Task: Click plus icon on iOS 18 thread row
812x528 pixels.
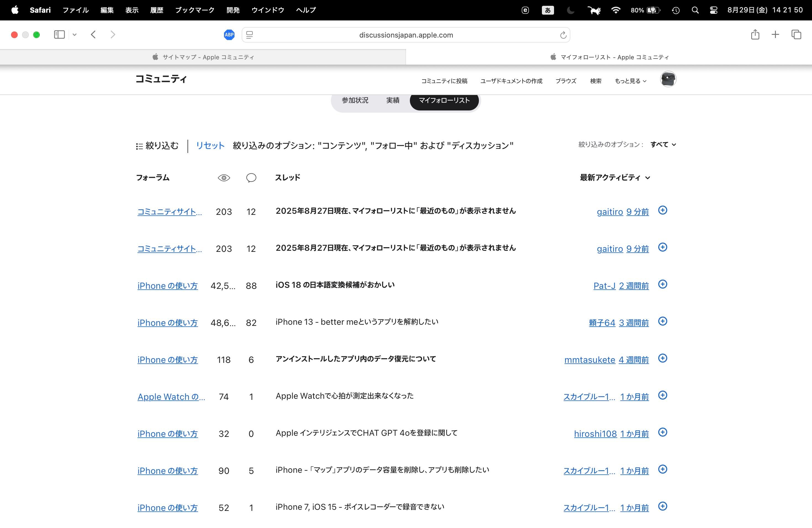Action: tap(662, 284)
